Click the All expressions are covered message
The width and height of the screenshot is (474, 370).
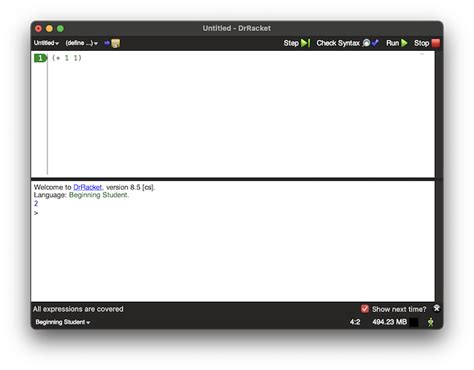pyautogui.click(x=78, y=309)
